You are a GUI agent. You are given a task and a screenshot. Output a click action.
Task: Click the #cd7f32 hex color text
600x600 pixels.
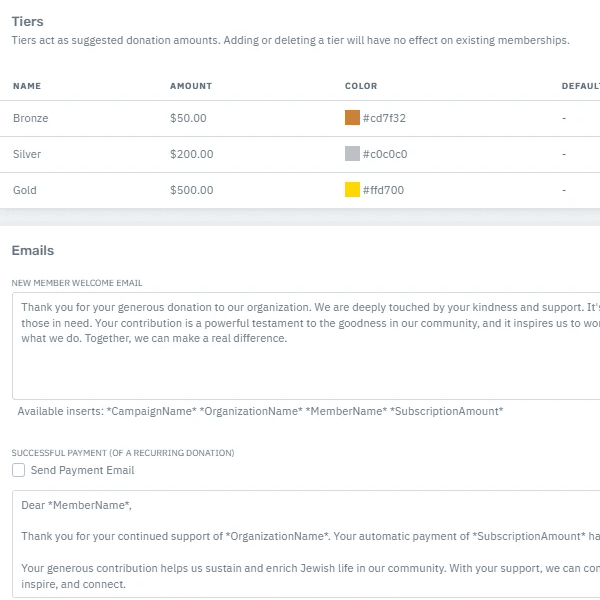[384, 118]
